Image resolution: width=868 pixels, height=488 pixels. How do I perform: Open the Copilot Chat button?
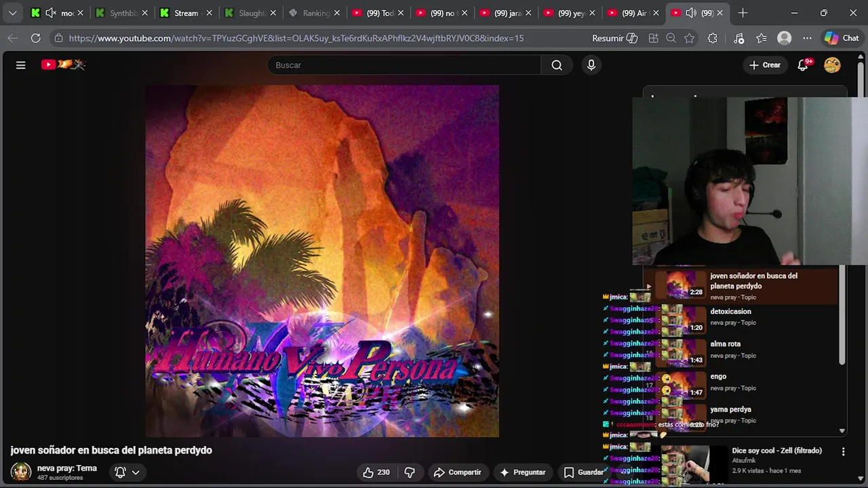tap(842, 38)
